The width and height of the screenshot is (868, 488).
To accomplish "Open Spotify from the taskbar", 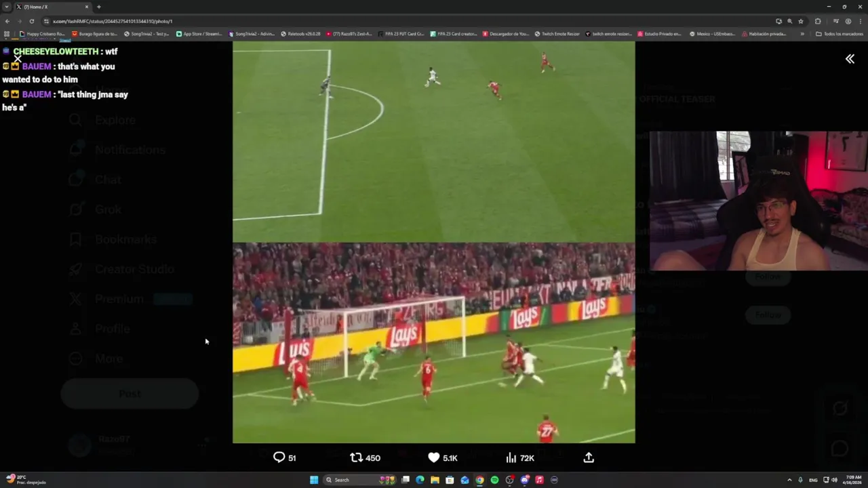I will click(494, 480).
